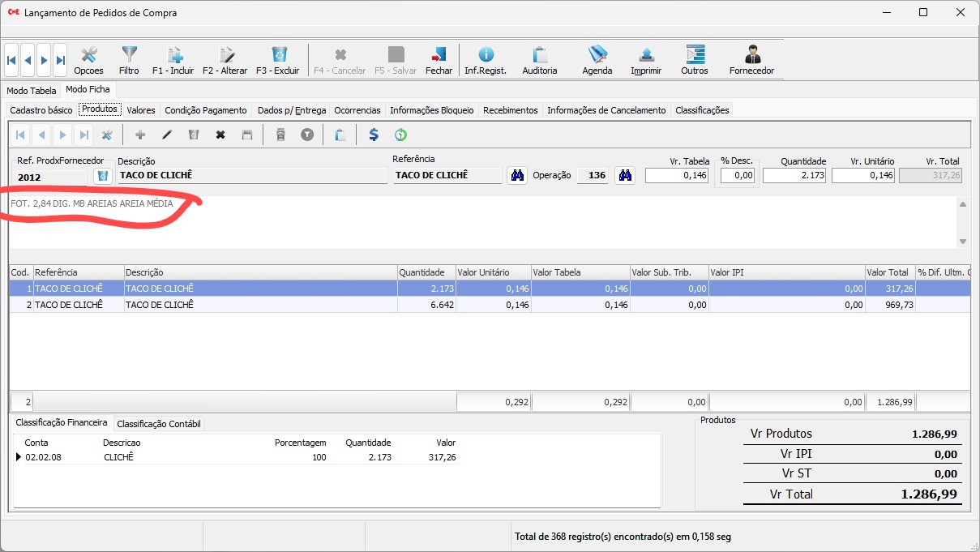Click the Quantidade input field
980x552 pixels.
coord(794,175)
